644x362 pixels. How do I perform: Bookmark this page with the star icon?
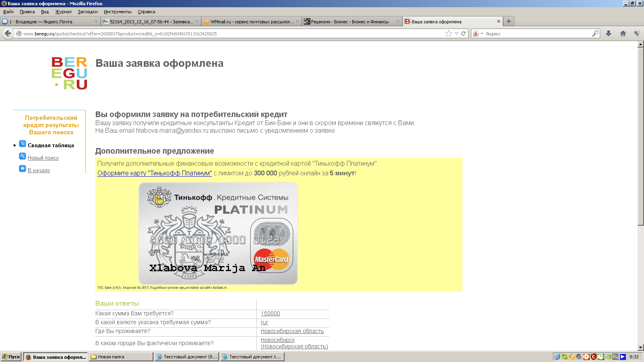pyautogui.click(x=449, y=33)
